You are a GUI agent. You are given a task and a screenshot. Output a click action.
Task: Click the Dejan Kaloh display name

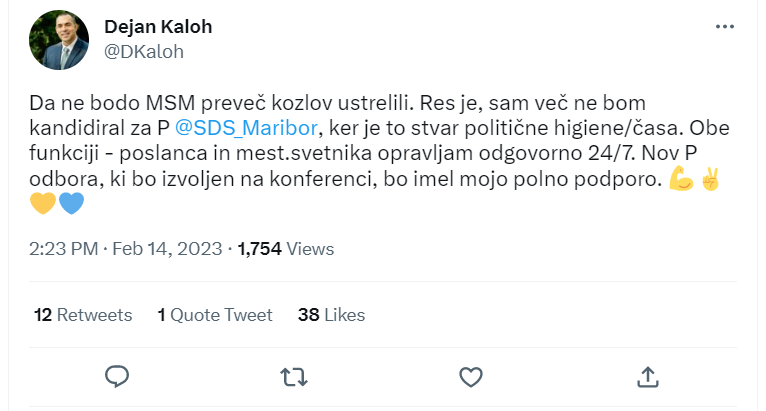coord(158,26)
